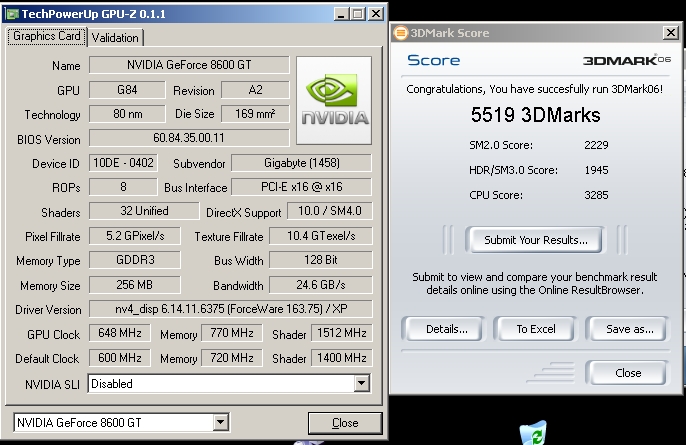Screen dimensions: 686x445
Task: Open the Validation tab
Action: click(115, 38)
